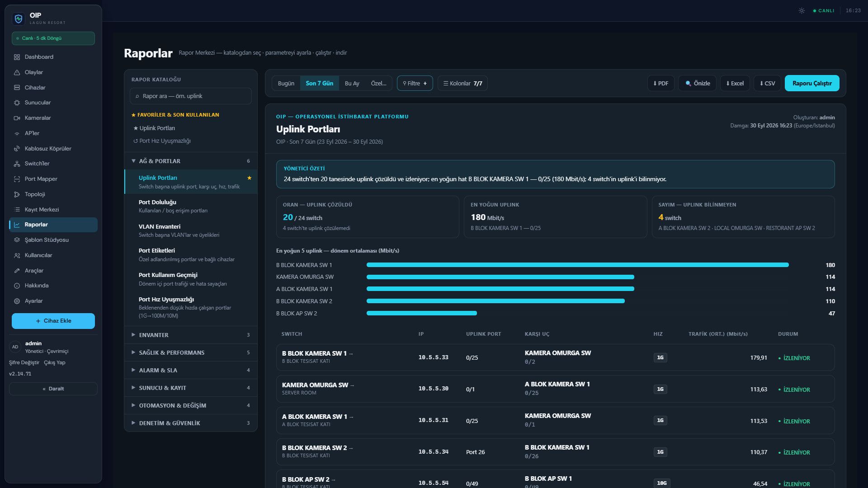Click the Topoloji icon in sidebar
Viewport: 868px width, 488px height.
[x=17, y=194]
